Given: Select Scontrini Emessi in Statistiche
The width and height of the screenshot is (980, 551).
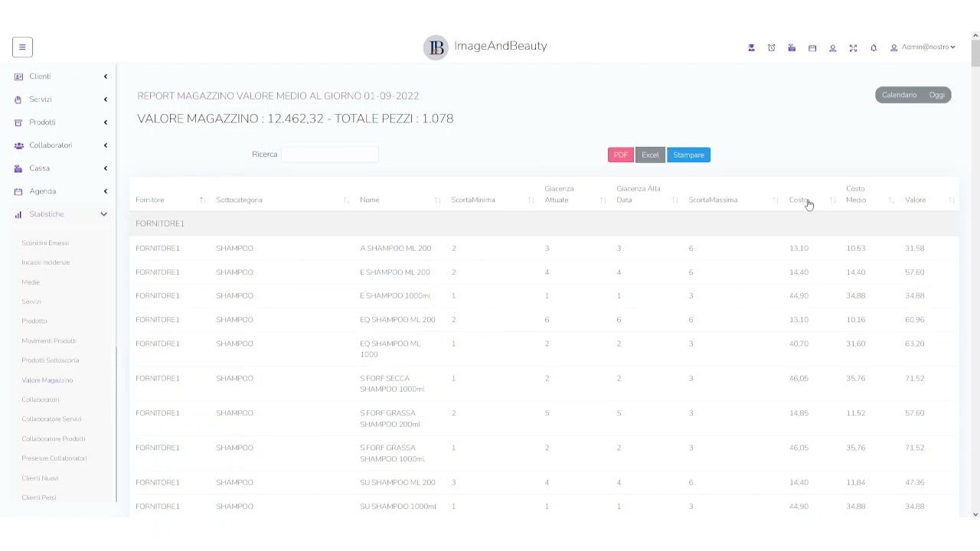Looking at the screenshot, I should (45, 243).
